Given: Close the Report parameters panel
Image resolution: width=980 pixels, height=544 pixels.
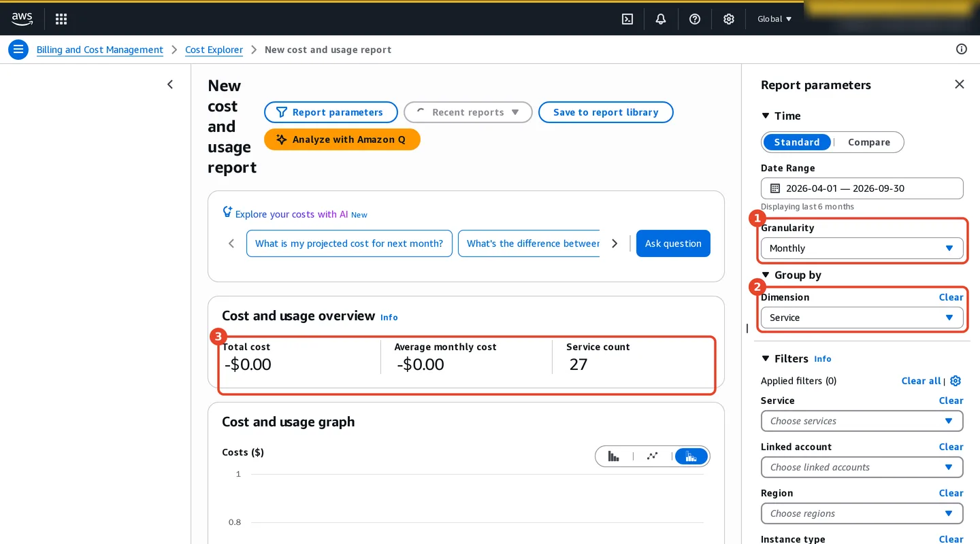Looking at the screenshot, I should tap(960, 84).
